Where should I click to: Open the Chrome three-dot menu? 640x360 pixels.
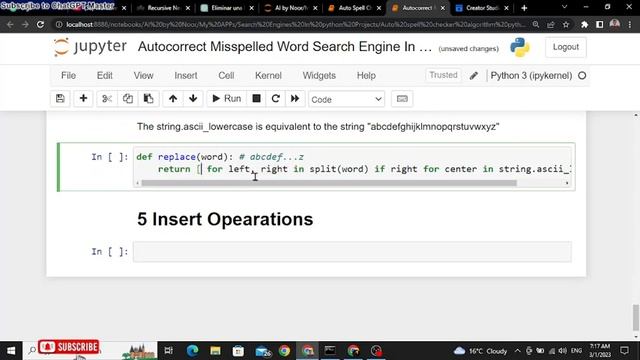pyautogui.click(x=630, y=24)
